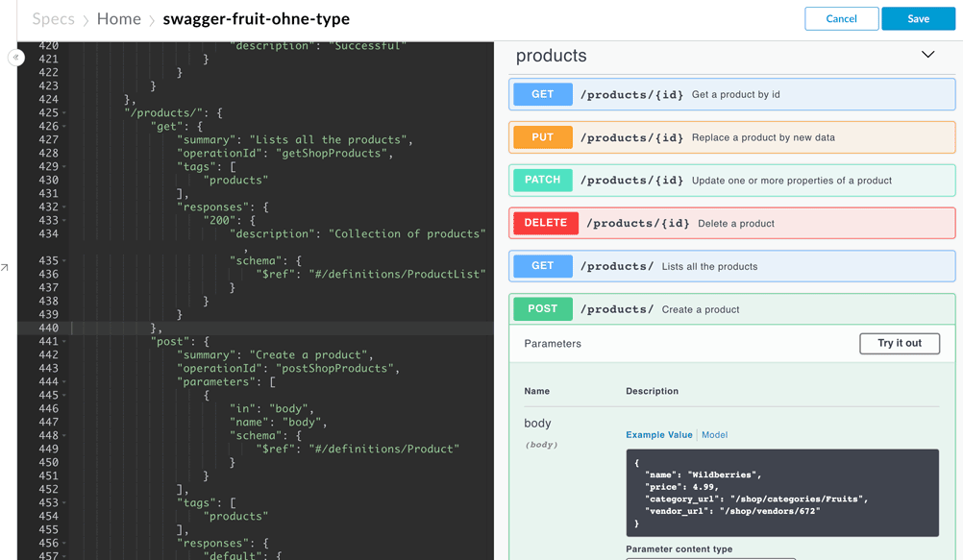Open the GET /products/ list operation

click(732, 266)
